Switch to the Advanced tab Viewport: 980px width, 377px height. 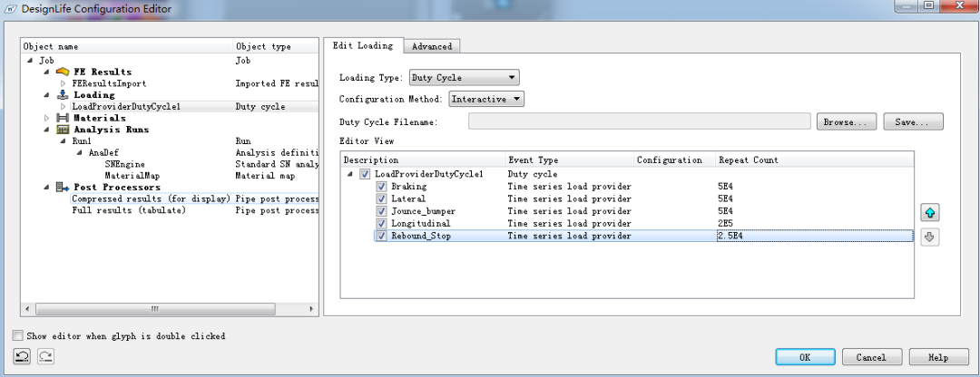point(432,46)
